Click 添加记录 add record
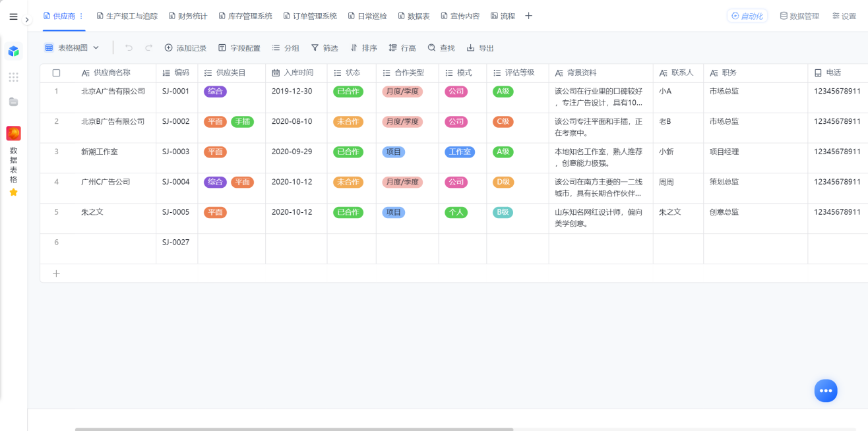Viewport: 868px width, 431px height. [x=185, y=48]
